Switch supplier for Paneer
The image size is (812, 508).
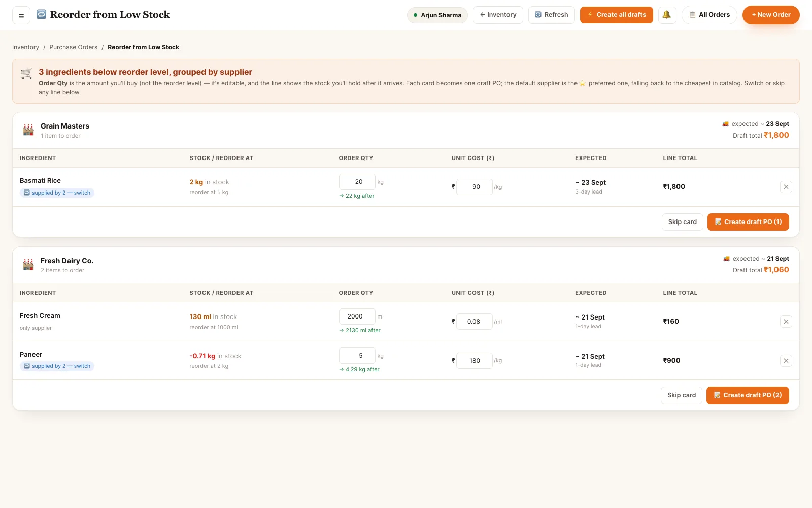[x=57, y=366]
